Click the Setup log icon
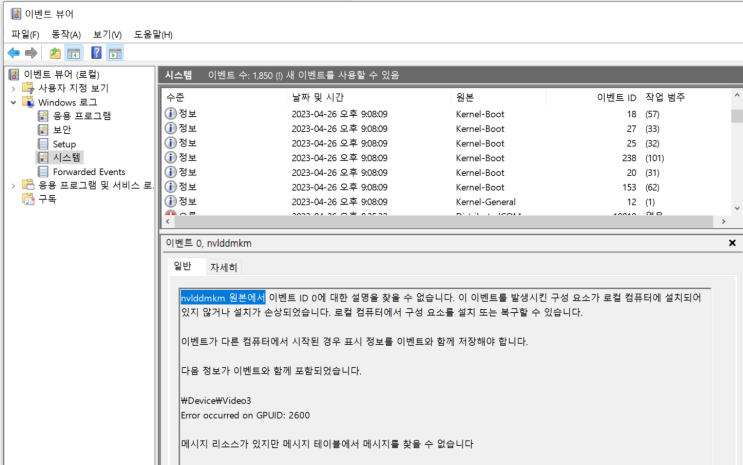This screenshot has width=743, height=465. [43, 144]
